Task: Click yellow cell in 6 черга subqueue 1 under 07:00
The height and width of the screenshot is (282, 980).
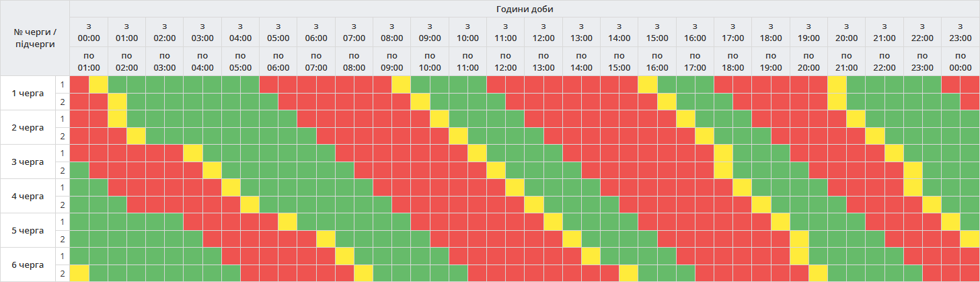Action: (x=344, y=256)
